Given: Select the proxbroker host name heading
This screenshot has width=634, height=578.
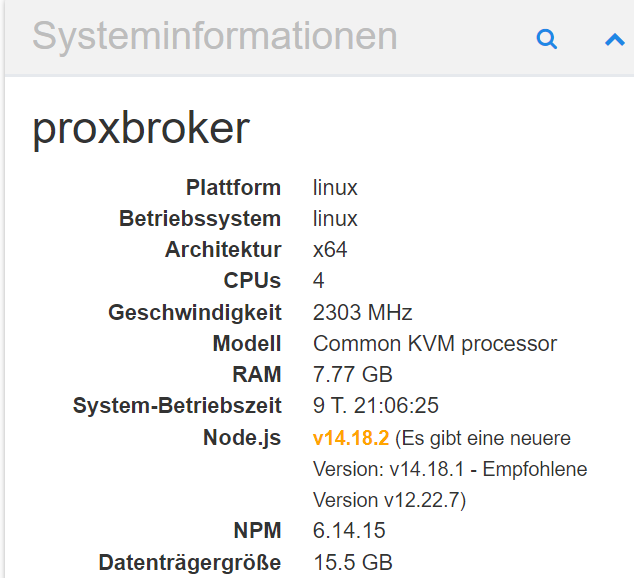Looking at the screenshot, I should [x=141, y=129].
